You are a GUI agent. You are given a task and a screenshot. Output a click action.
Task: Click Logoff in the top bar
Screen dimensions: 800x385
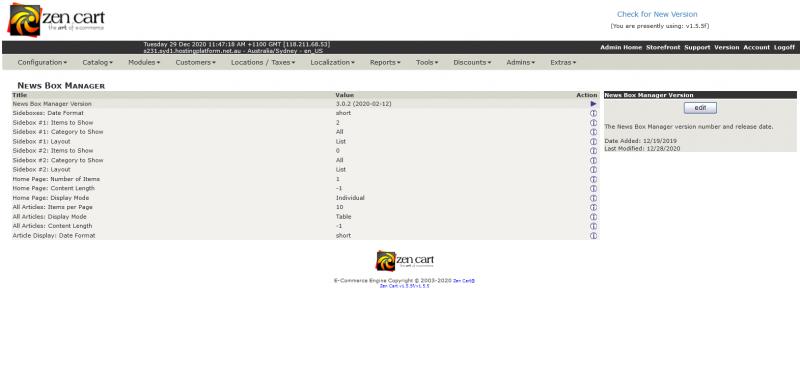[x=784, y=47]
